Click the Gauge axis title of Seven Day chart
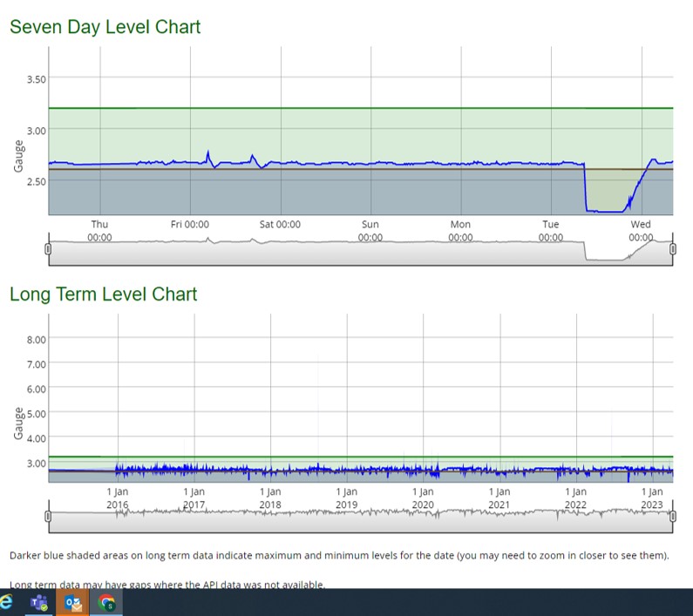The image size is (693, 616). (18, 156)
